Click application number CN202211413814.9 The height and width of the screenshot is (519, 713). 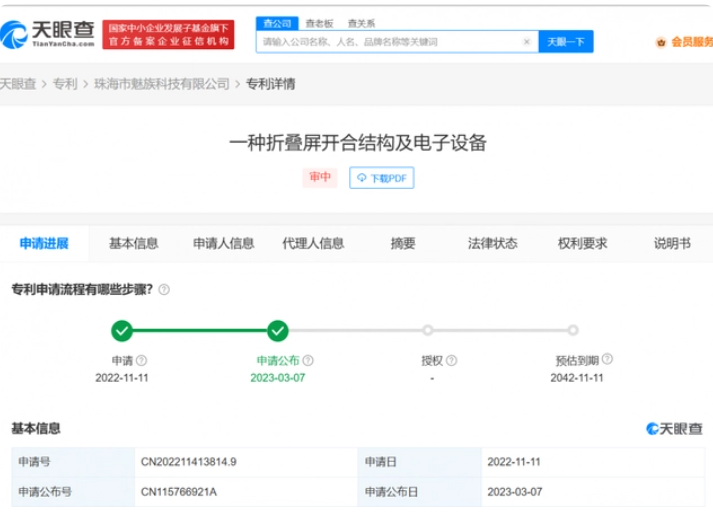pos(189,462)
